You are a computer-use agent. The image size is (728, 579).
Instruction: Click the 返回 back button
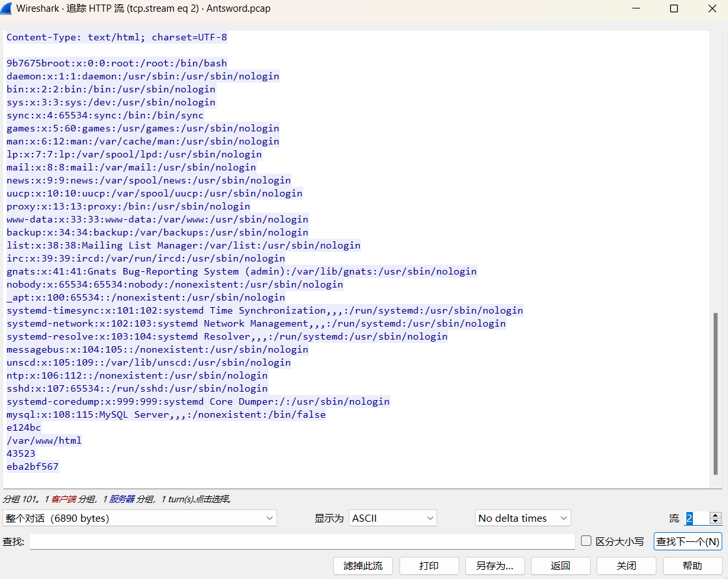tap(560, 565)
